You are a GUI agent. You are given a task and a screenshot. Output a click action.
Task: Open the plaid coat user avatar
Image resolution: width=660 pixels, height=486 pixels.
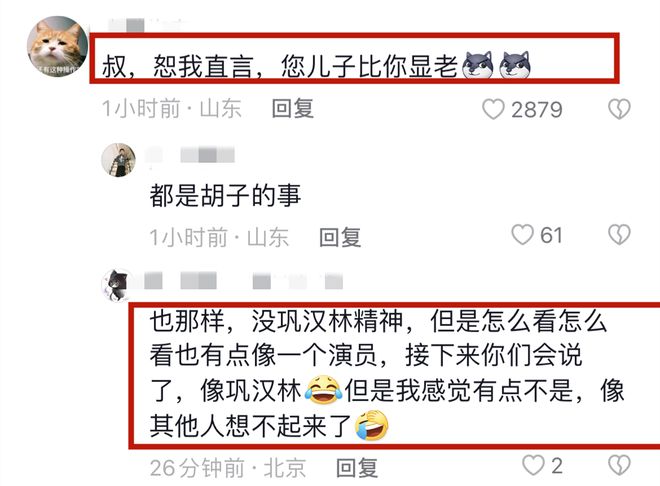tap(119, 160)
